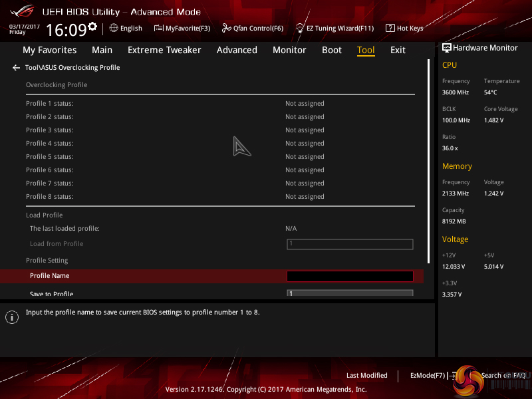Switch to the Boot tab
This screenshot has width=532, height=399.
tap(331, 51)
